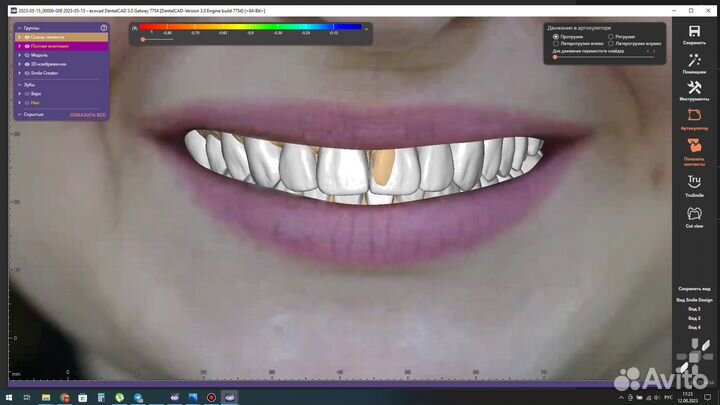Collapse the Группы section header
Image resolution: width=720 pixels, height=405 pixels.
click(19, 28)
